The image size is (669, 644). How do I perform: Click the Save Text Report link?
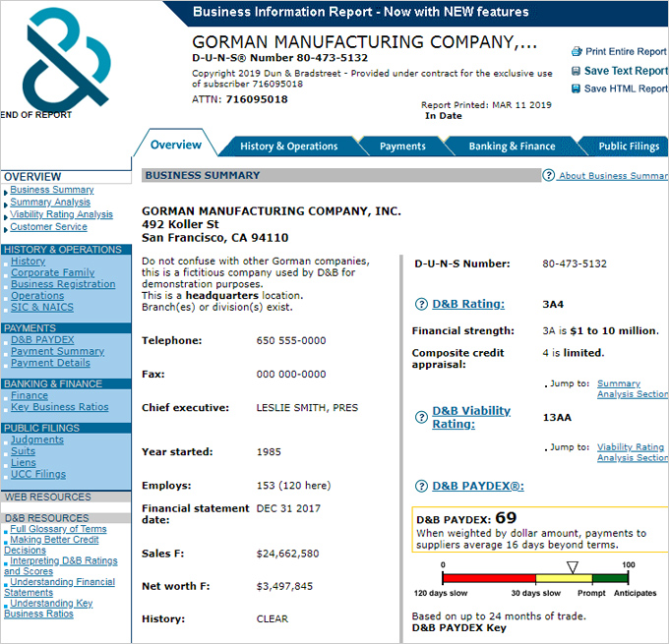click(626, 71)
